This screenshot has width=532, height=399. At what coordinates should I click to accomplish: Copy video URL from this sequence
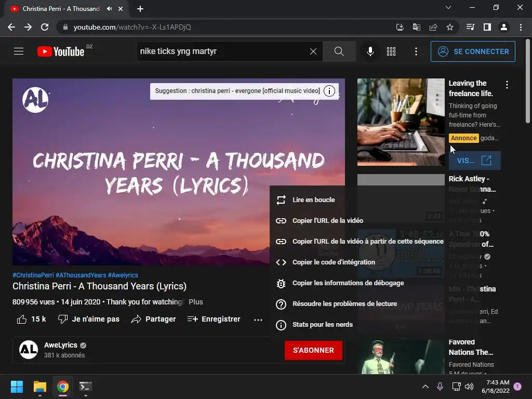click(x=359, y=241)
